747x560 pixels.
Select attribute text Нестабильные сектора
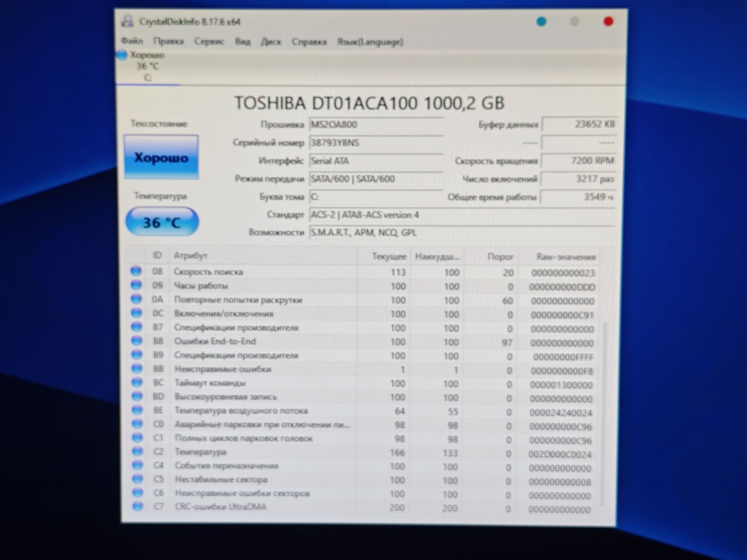tap(221, 479)
